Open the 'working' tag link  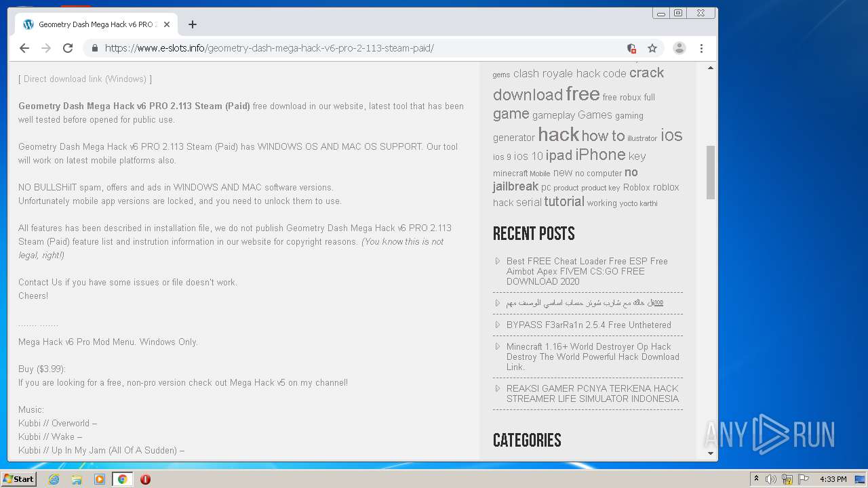click(601, 203)
